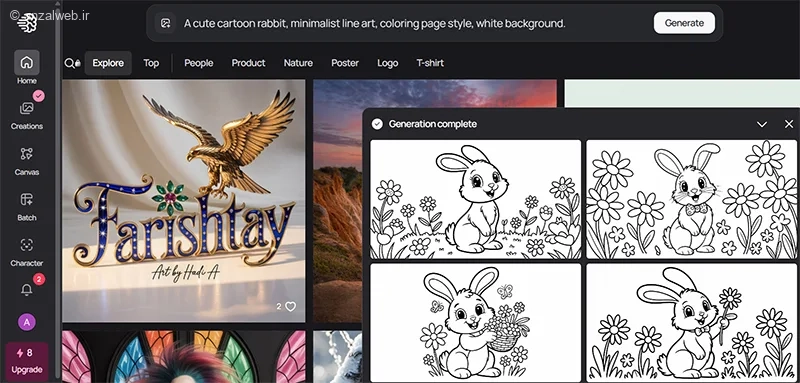Image resolution: width=800 pixels, height=383 pixels.
Task: Open generated rabbit wearing bow tie
Action: (x=692, y=199)
